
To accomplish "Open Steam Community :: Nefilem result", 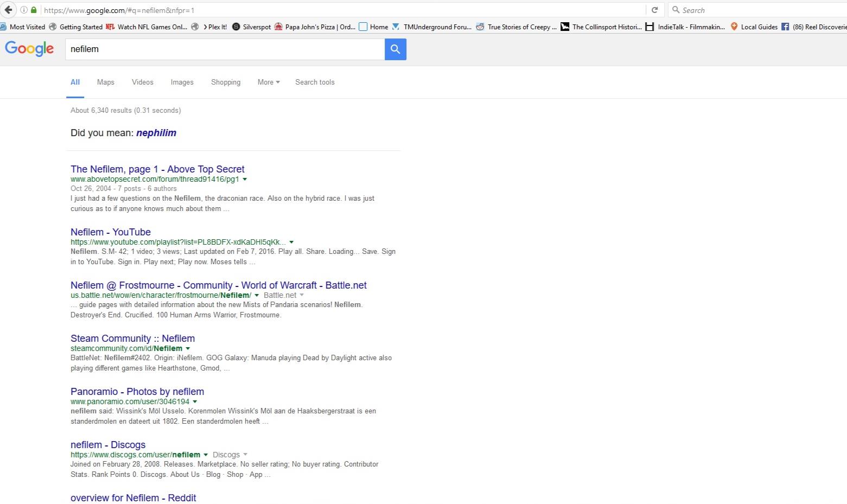I will click(x=132, y=339).
